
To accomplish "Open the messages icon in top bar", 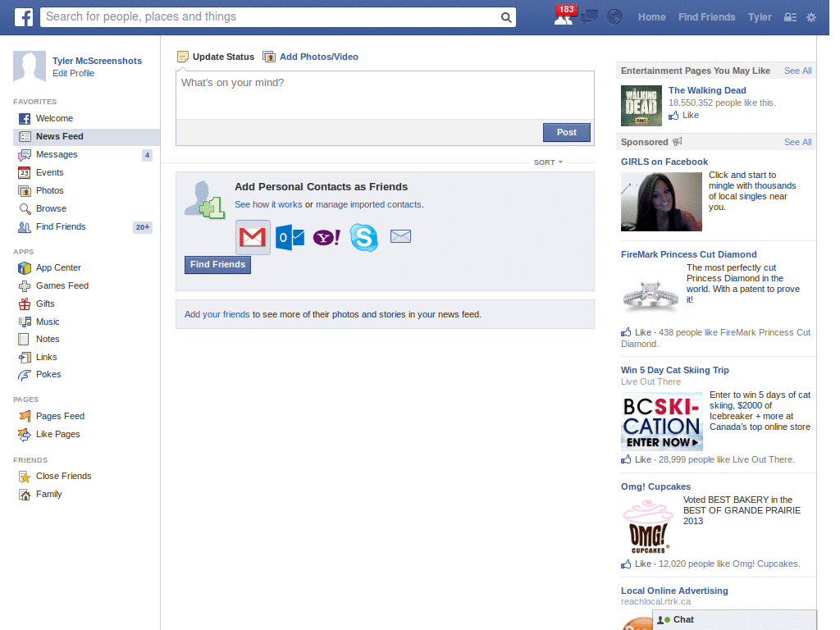I will tap(589, 17).
